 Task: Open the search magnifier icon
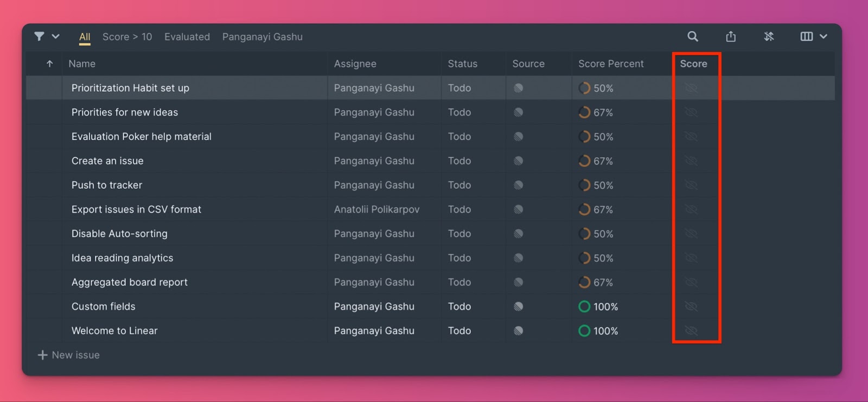[x=692, y=36]
